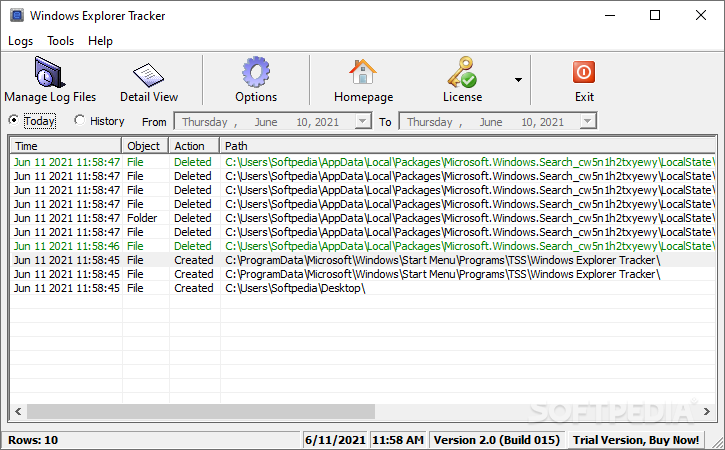Sort by Object column header
This screenshot has height=450, width=725.
click(x=145, y=146)
